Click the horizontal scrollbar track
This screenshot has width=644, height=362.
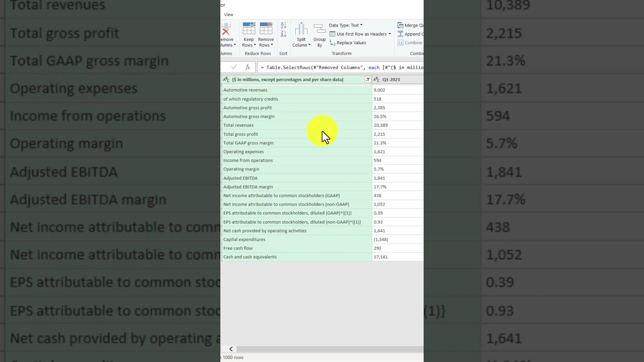pyautogui.click(x=330, y=349)
